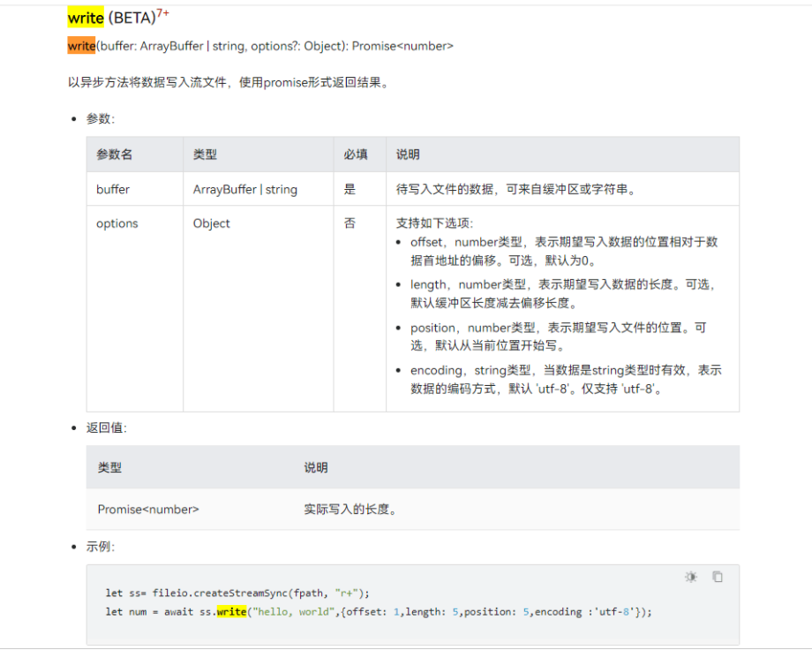The image size is (812, 650).
Task: Click the '参数:' list label
Action: pyautogui.click(x=101, y=118)
